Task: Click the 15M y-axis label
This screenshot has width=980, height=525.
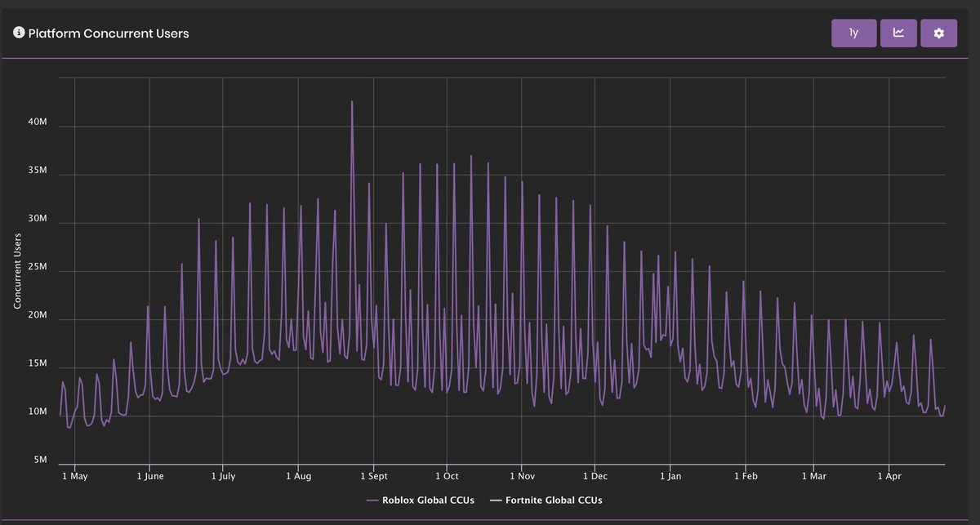Action: [38, 364]
